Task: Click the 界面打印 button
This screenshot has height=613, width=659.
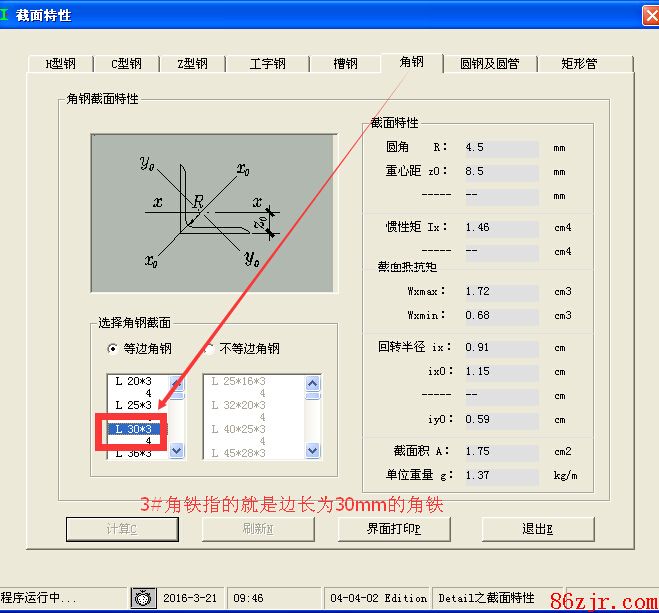Action: coord(394,529)
